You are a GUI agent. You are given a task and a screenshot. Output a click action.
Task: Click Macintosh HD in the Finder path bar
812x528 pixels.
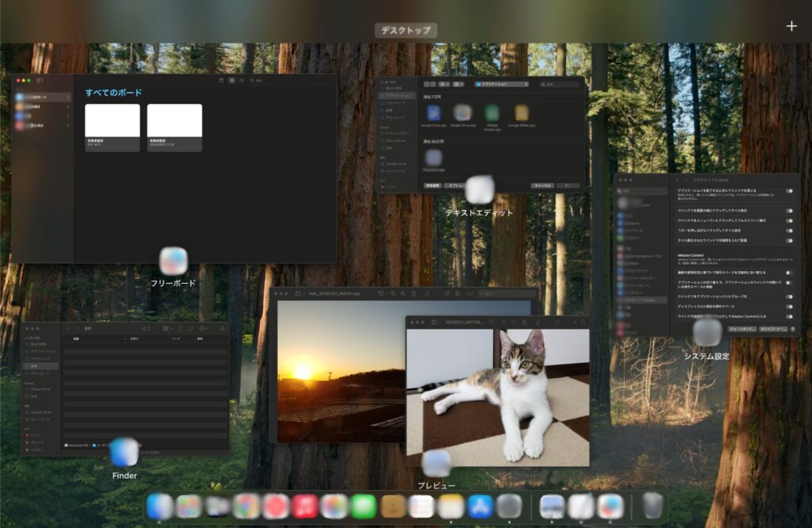[77, 446]
